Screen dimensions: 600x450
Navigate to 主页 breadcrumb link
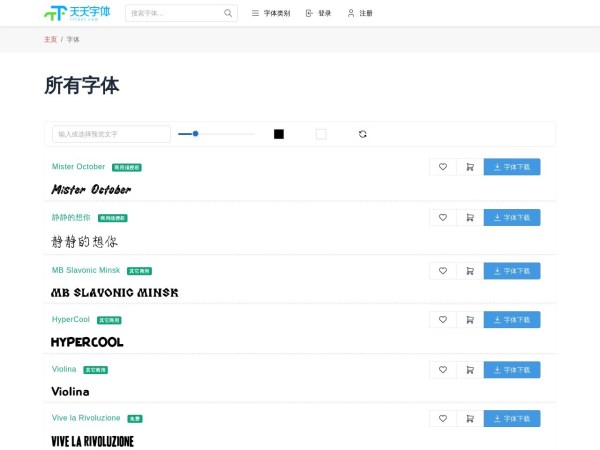(x=50, y=40)
